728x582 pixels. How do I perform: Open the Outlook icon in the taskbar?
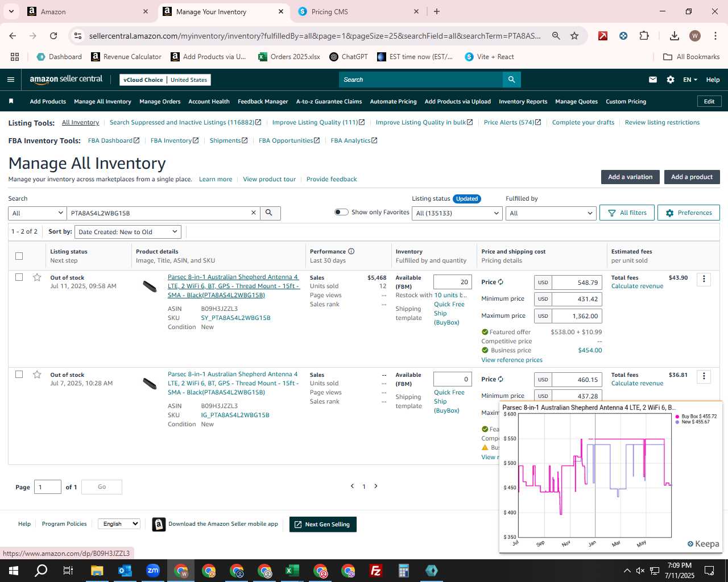coord(125,571)
